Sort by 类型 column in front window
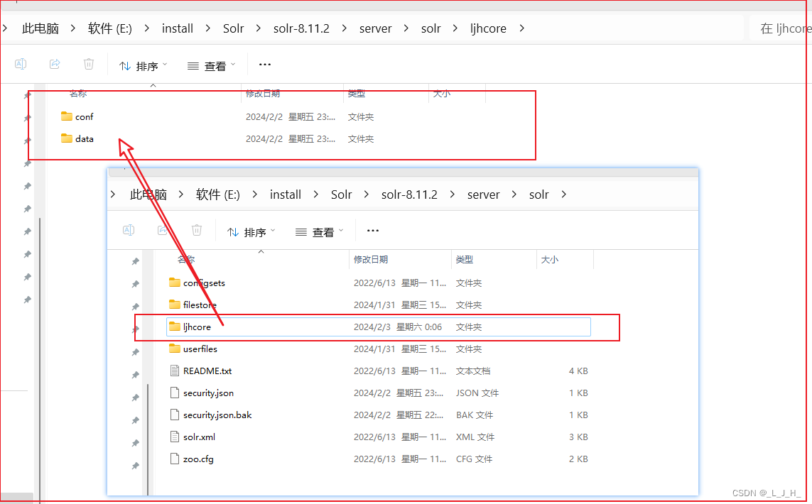The height and width of the screenshot is (504, 812). [x=465, y=259]
